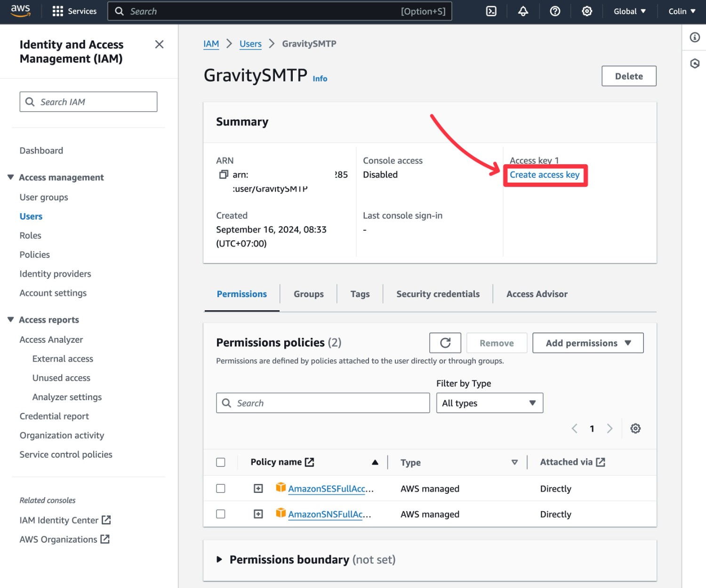Go to Dashboard in the sidebar
This screenshot has height=588, width=706.
pos(41,151)
